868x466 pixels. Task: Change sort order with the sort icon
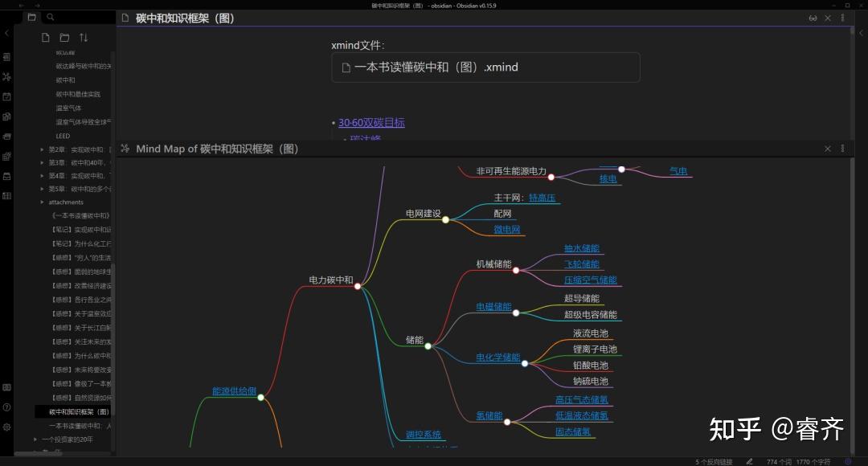tap(84, 37)
